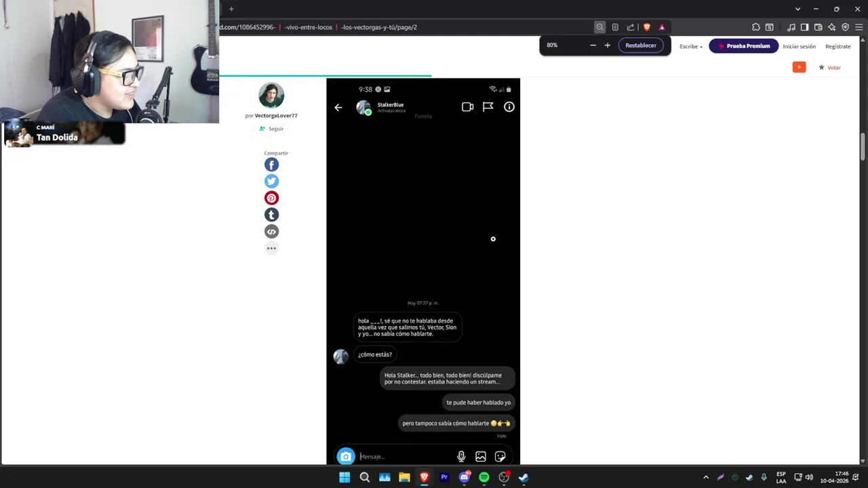Expand the Escribe dropdown menu
The width and height of the screenshot is (868, 488).
[691, 46]
